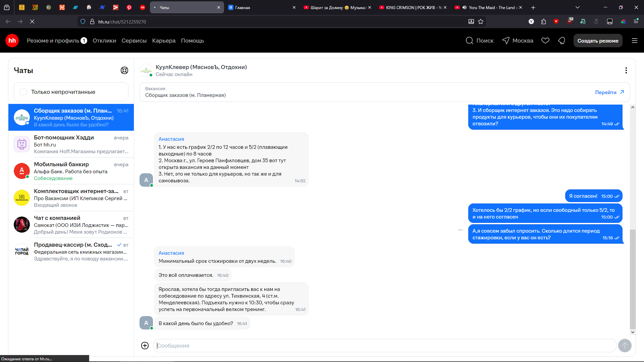Open favorites heart icon in header
644x362 pixels.
click(545, 41)
